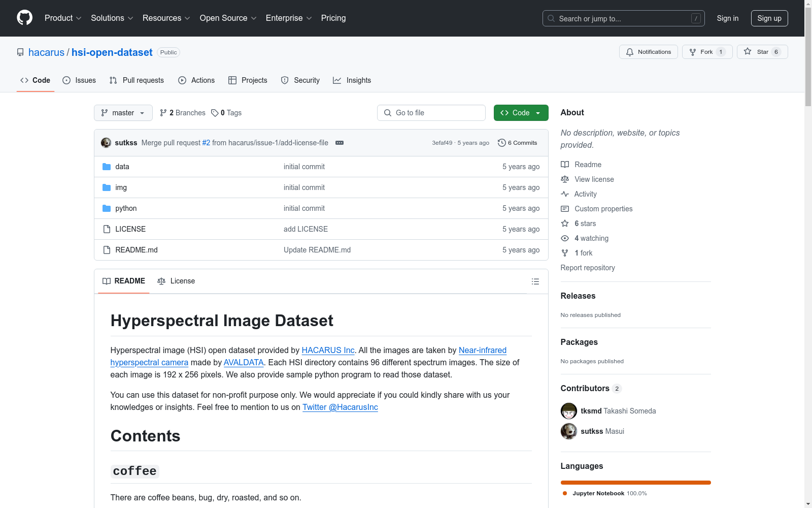Click the data folder icon
This screenshot has width=812, height=508.
tap(107, 166)
